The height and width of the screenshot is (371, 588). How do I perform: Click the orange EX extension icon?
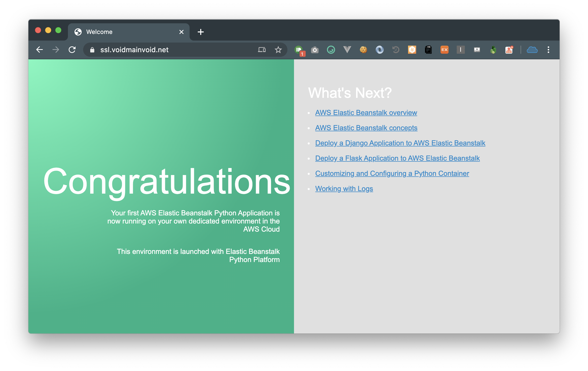(444, 50)
